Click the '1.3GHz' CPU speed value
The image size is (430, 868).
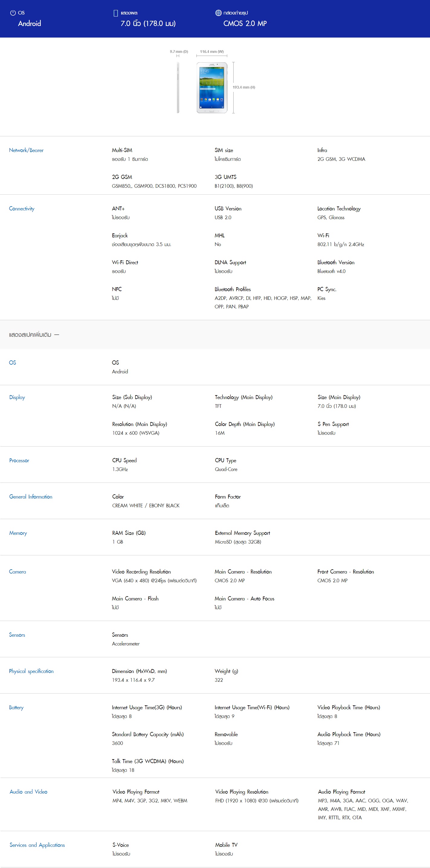pos(120,470)
